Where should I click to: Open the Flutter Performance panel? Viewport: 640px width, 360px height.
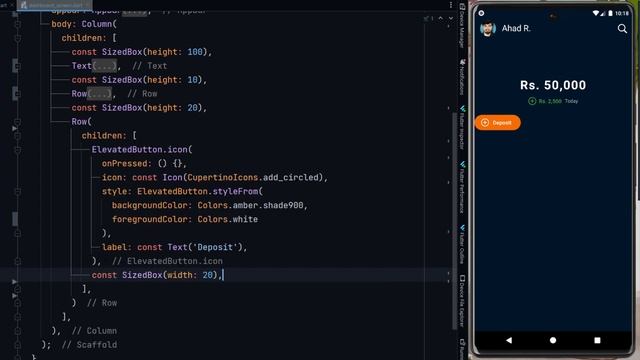tap(462, 187)
